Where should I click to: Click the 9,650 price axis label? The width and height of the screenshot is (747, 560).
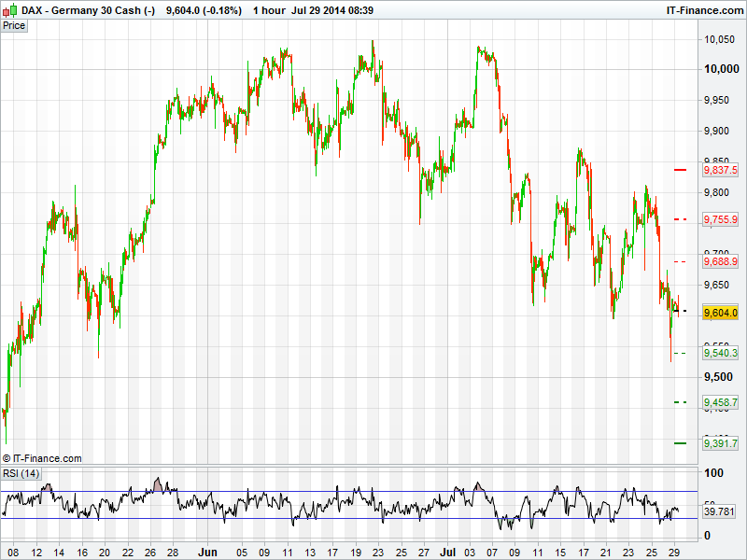(716, 285)
